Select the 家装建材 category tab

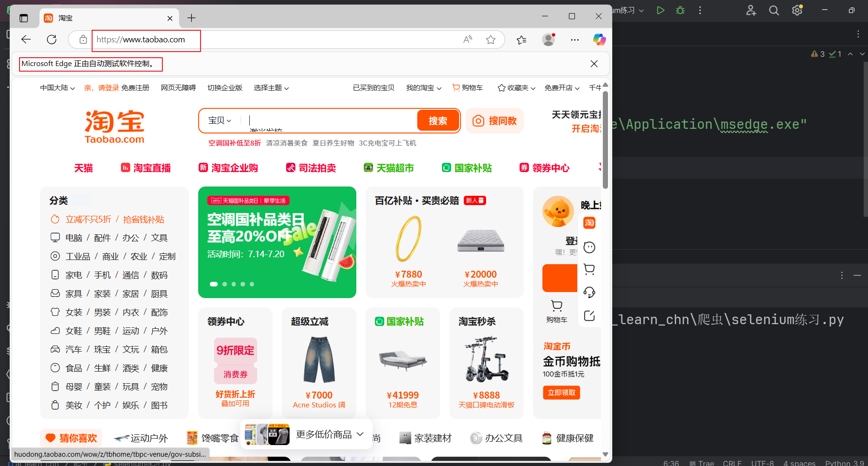pos(426,438)
